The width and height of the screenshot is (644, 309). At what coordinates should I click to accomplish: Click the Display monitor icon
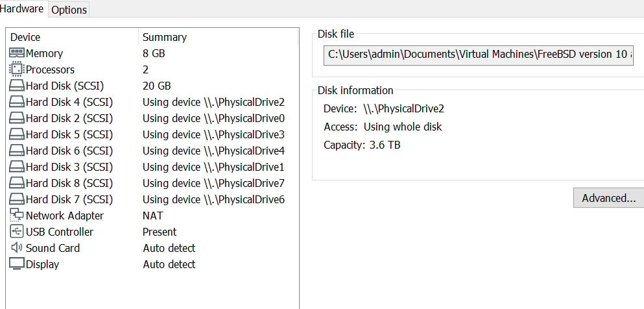point(17,264)
